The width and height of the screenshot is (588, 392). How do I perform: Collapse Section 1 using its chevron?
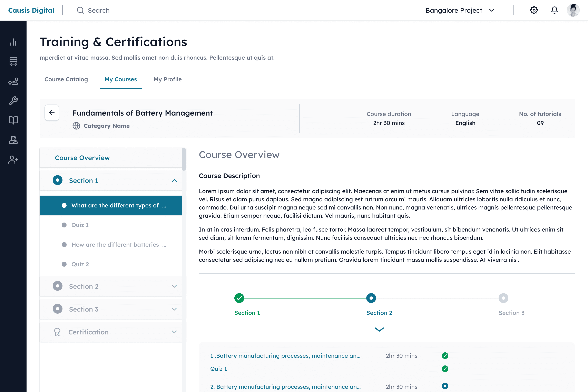[174, 180]
